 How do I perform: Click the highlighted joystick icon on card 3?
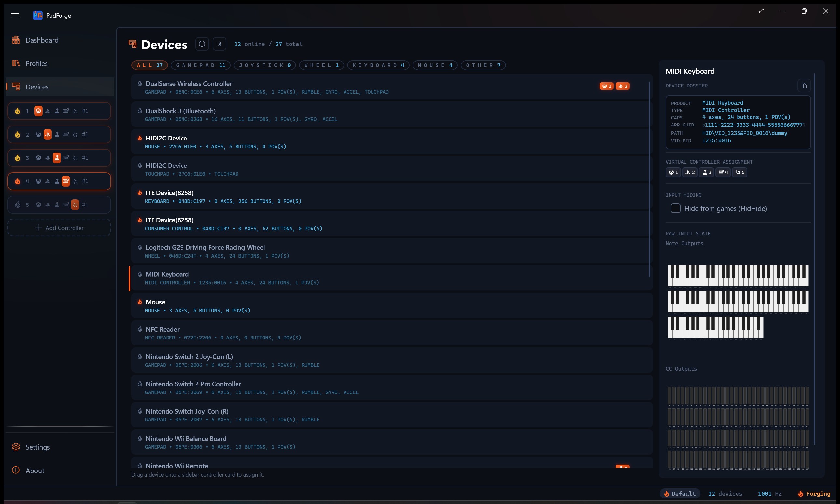pos(57,158)
